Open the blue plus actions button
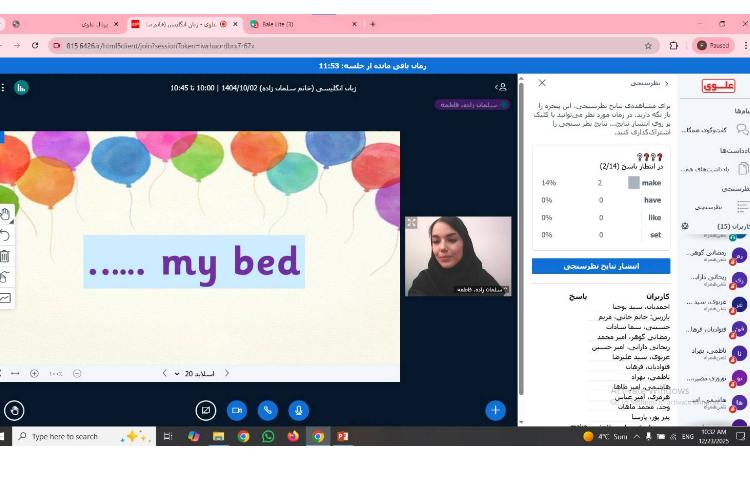Screen dimensions: 750x480 coord(496,410)
